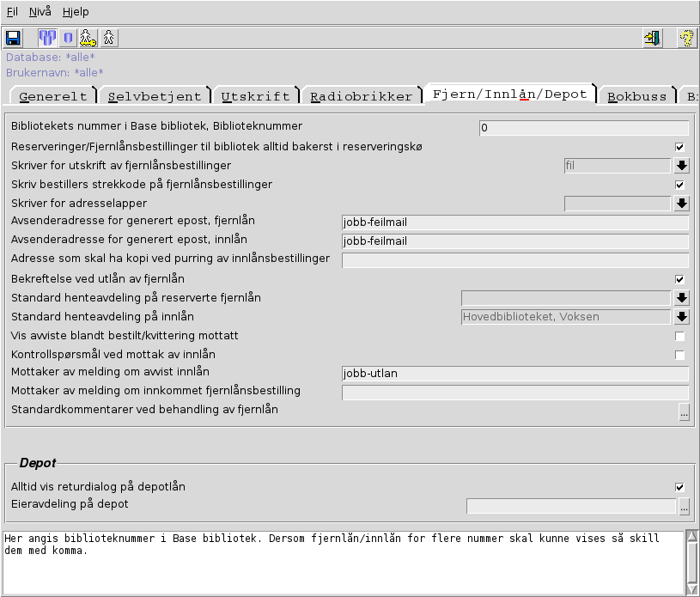Switch to the Radiobrikker tab

[361, 96]
